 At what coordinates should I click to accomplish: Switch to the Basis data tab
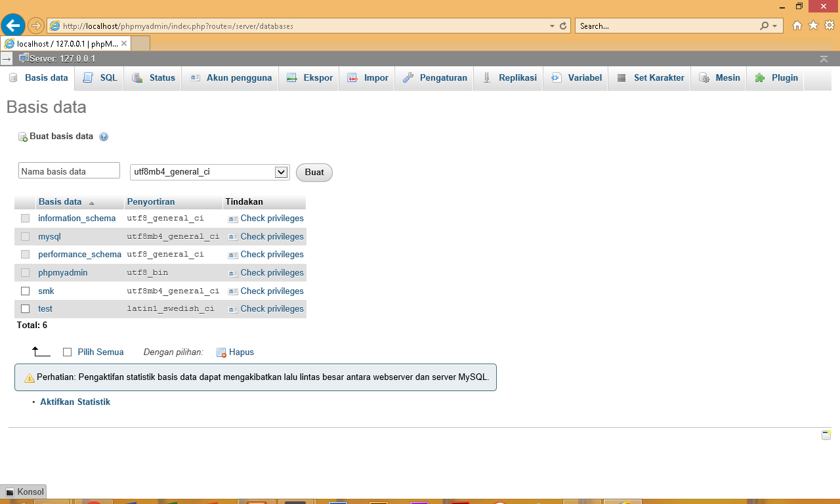coord(39,77)
